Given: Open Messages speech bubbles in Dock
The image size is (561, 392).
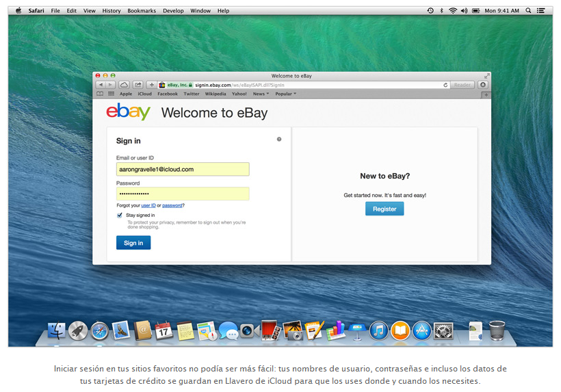Looking at the screenshot, I should [x=229, y=331].
